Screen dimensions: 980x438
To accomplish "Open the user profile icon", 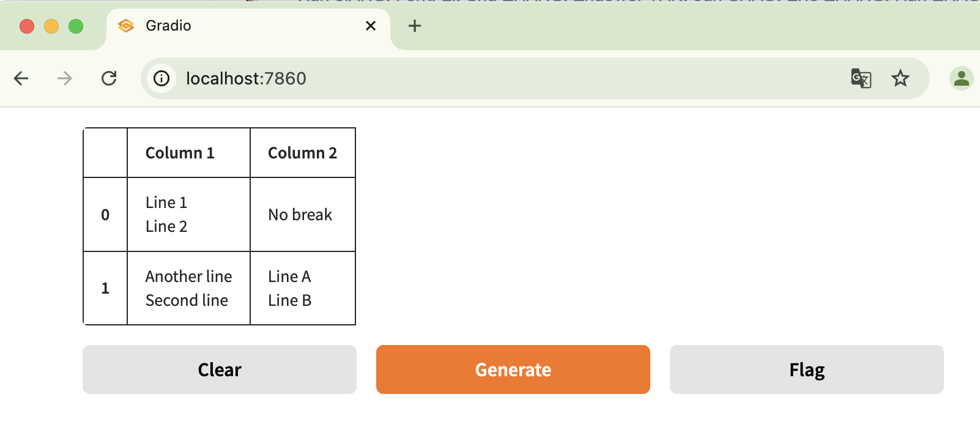I will point(961,78).
